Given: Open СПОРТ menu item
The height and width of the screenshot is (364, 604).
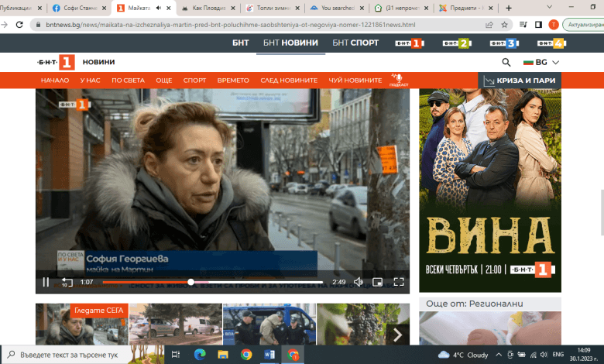Looking at the screenshot, I should click(x=194, y=80).
